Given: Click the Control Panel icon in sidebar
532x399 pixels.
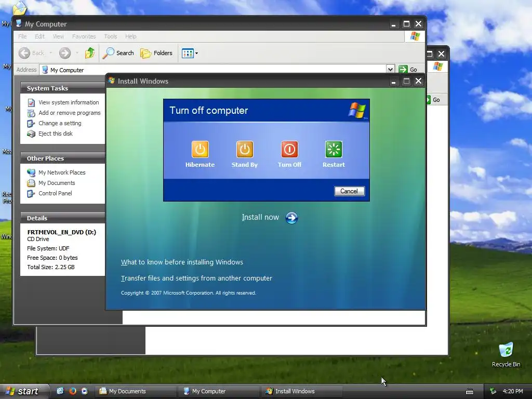Looking at the screenshot, I should (x=31, y=193).
